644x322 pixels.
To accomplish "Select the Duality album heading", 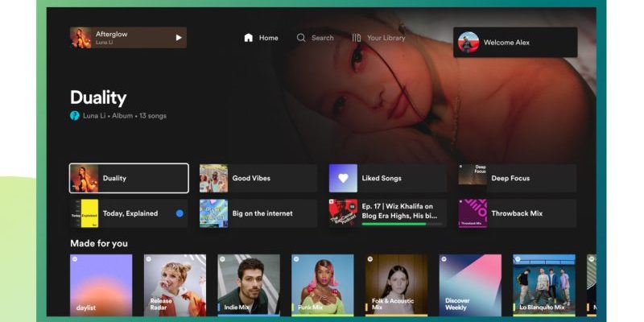I will [98, 97].
